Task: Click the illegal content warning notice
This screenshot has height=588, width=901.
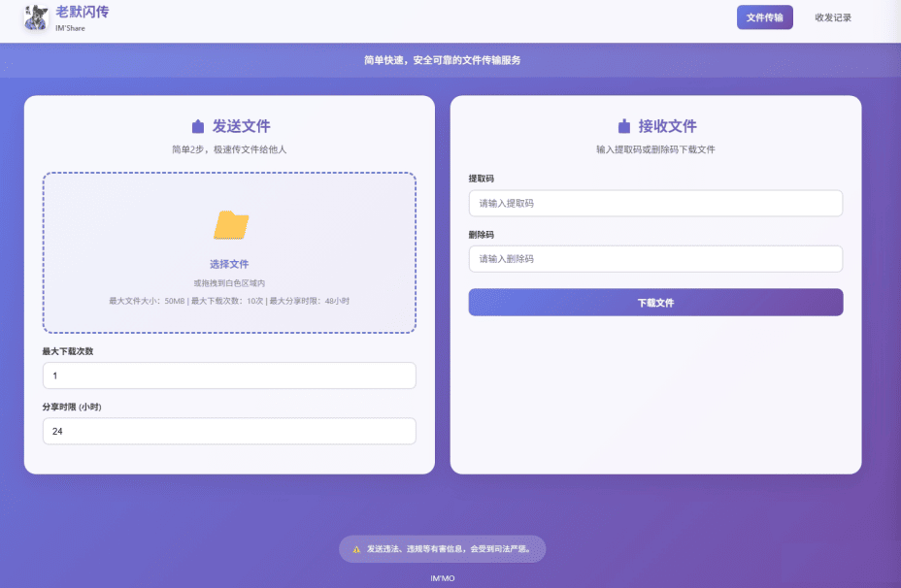Action: (x=448, y=549)
